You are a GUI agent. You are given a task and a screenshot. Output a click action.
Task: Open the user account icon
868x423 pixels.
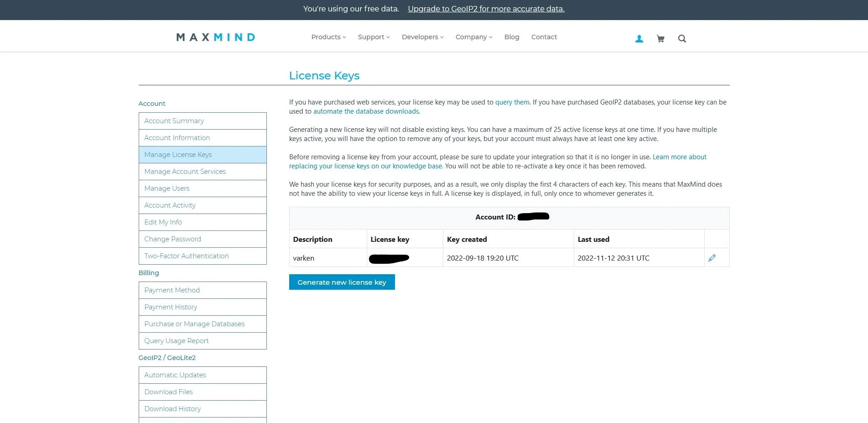[639, 38]
